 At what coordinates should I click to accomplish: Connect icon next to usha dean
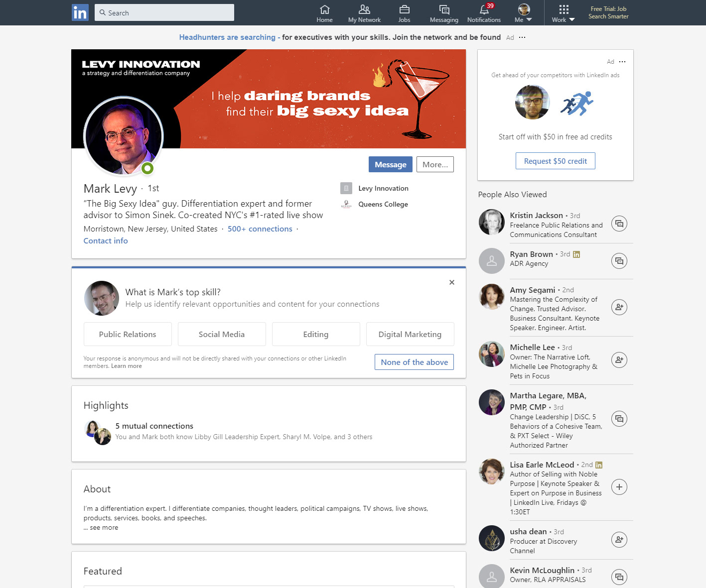(619, 539)
